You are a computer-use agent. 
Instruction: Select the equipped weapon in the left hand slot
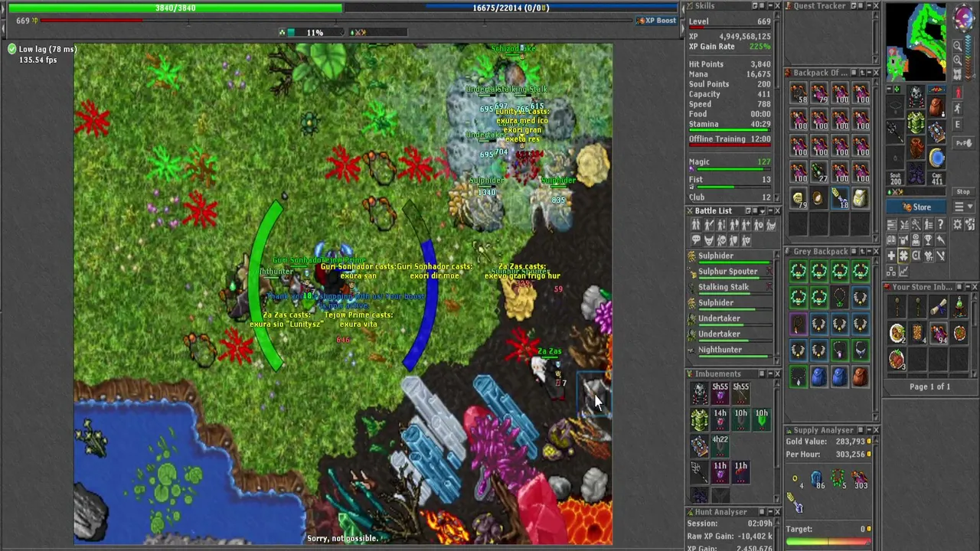[895, 132]
